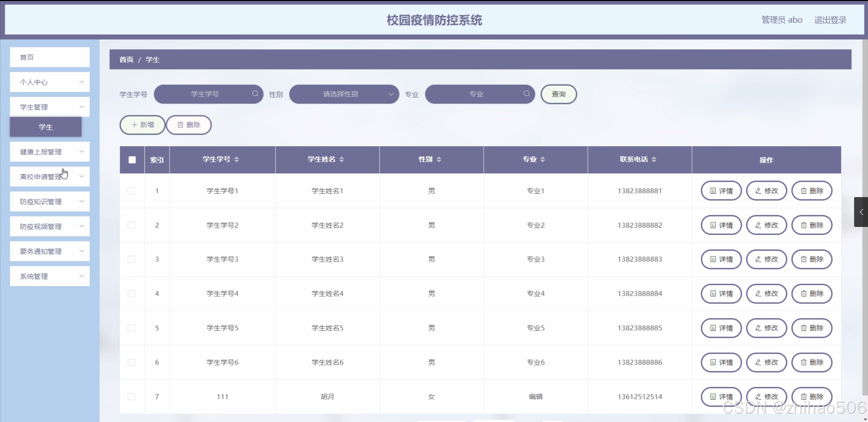Go to 首页 in sidebar

tap(50, 57)
